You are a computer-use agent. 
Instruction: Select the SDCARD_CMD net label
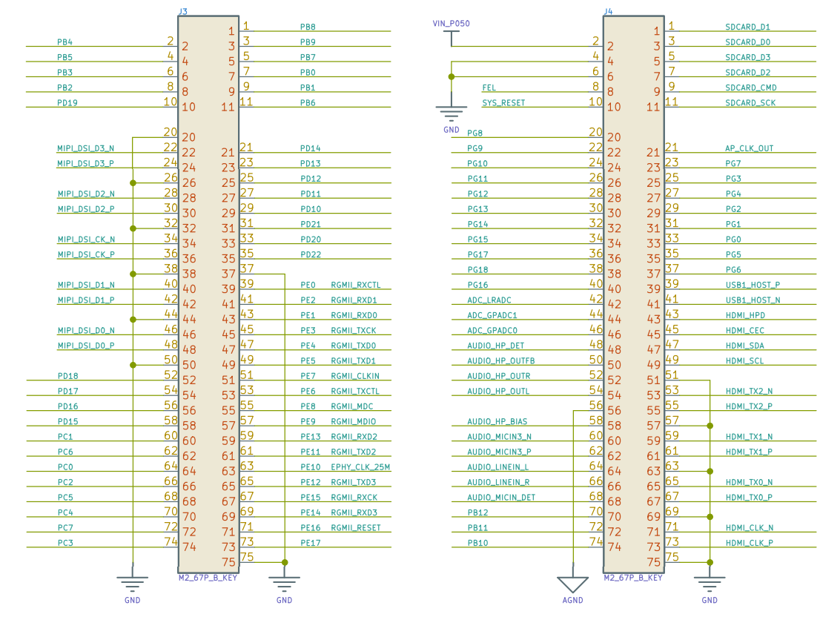[750, 88]
